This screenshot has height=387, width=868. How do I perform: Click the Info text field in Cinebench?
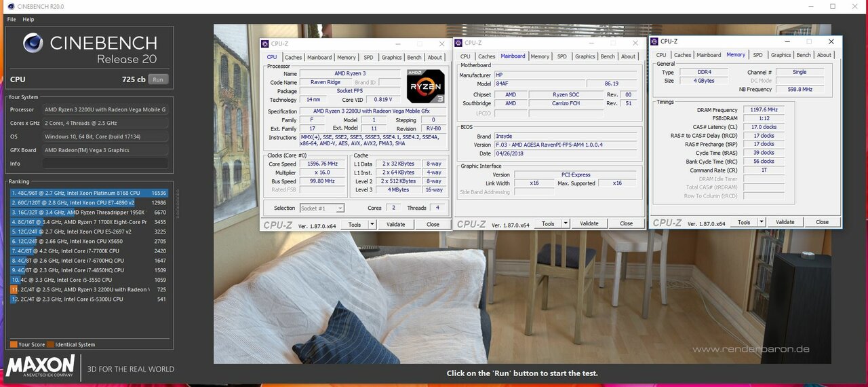pyautogui.click(x=105, y=164)
